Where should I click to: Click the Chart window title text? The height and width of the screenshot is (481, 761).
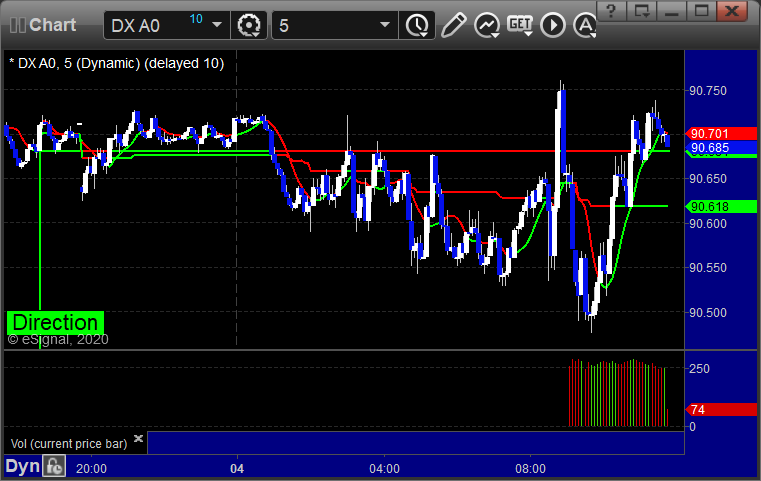click(52, 25)
